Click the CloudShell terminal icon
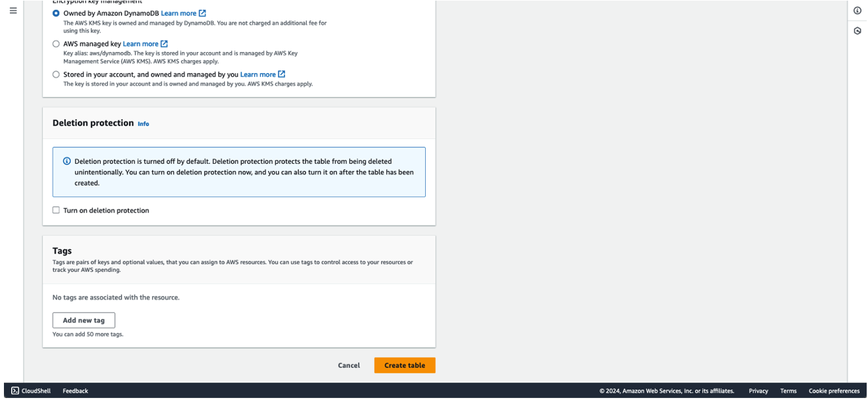Viewport: 868px width, 400px height. (15, 391)
